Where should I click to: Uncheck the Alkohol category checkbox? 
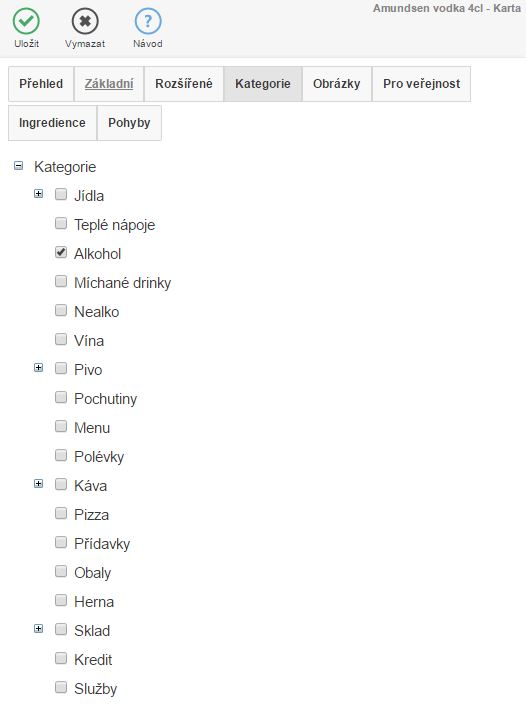(61, 252)
